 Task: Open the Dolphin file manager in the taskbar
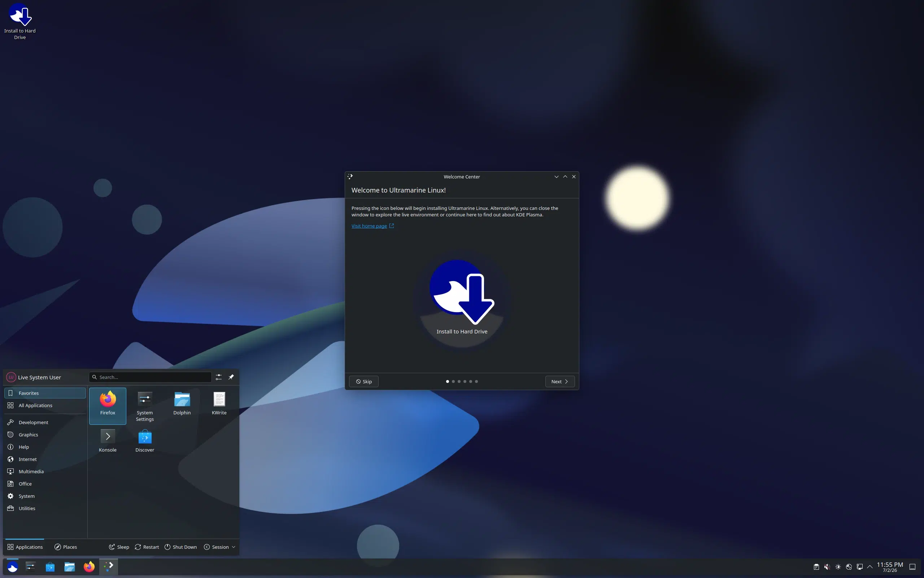click(70, 566)
